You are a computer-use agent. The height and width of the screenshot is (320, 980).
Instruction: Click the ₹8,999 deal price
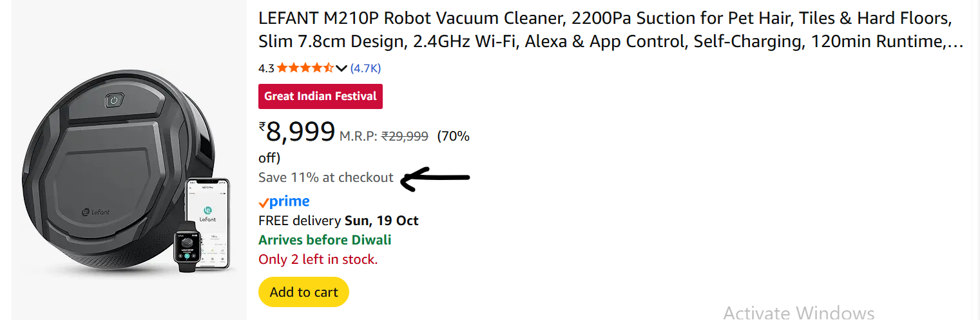297,132
